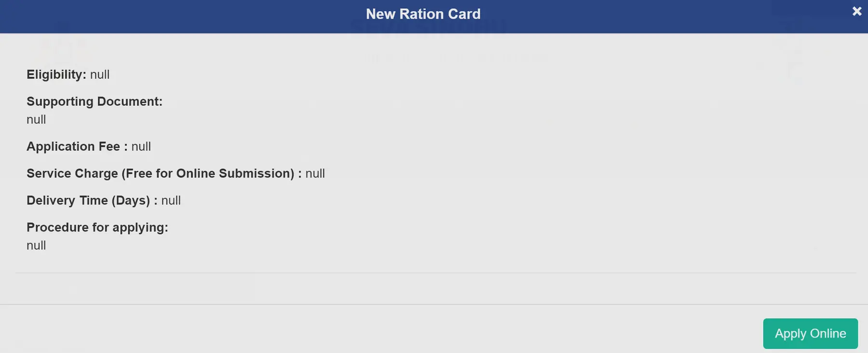
Task: Click the horizontal divider below Procedure section
Action: click(x=434, y=271)
